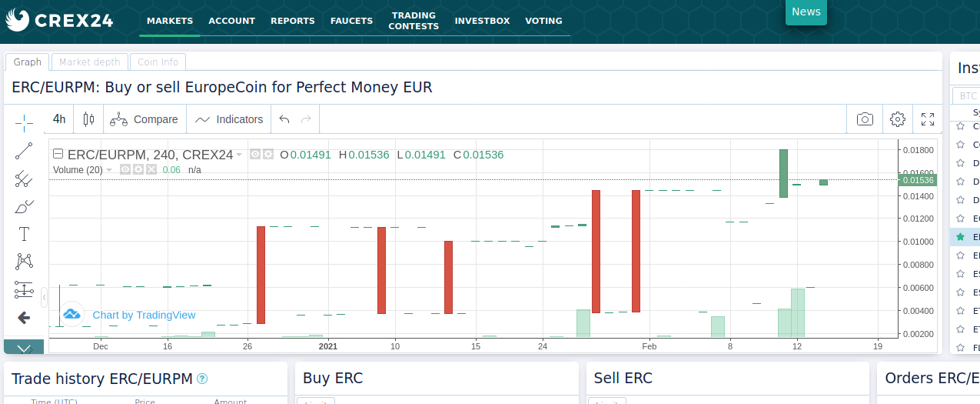Open the FAUCETS menu
Viewport: 980px width, 404px height.
tap(352, 21)
